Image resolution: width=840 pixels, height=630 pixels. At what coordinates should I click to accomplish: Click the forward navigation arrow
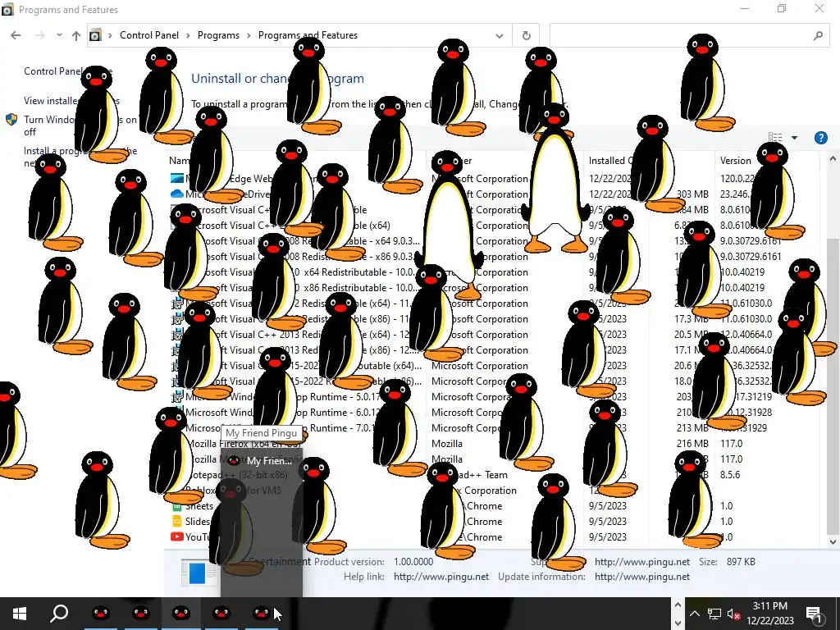pos(39,35)
